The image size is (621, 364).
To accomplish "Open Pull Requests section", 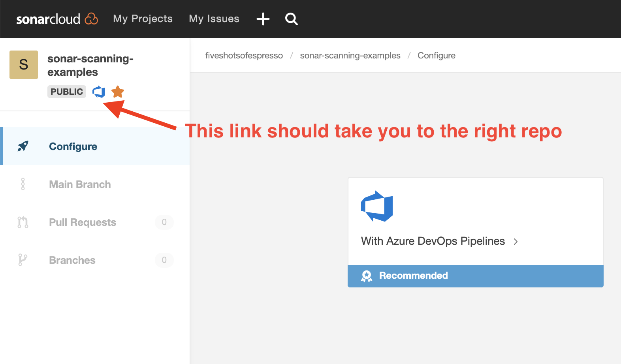I will tap(83, 222).
